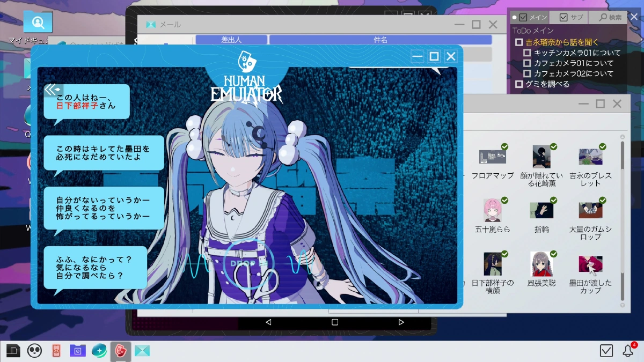Viewport: 644px width, 362px height.
Task: Click the ToDo メイン heading text
Action: pyautogui.click(x=533, y=31)
